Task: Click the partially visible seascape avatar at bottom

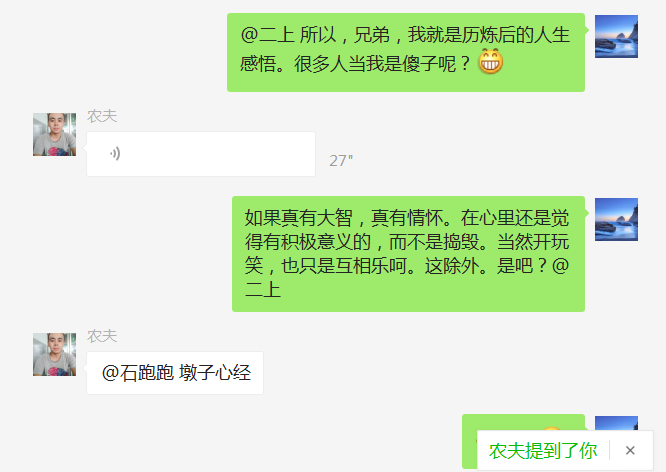Action: coord(616,424)
